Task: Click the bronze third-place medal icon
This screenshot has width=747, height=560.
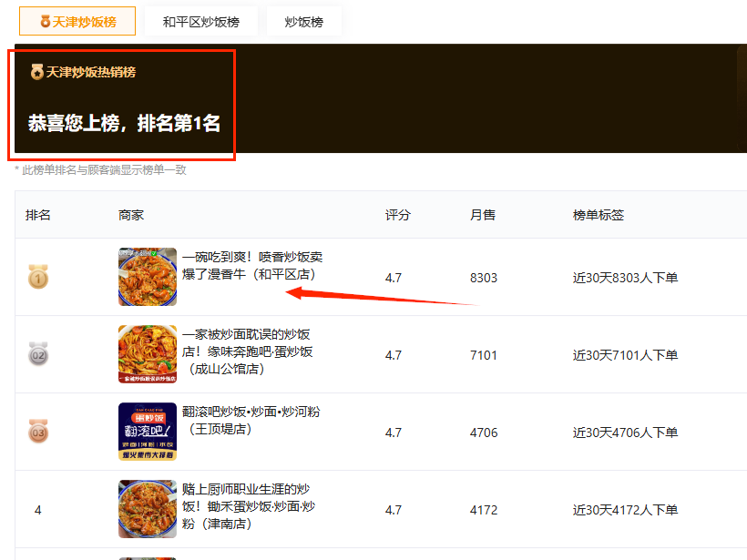Action: (x=37, y=432)
